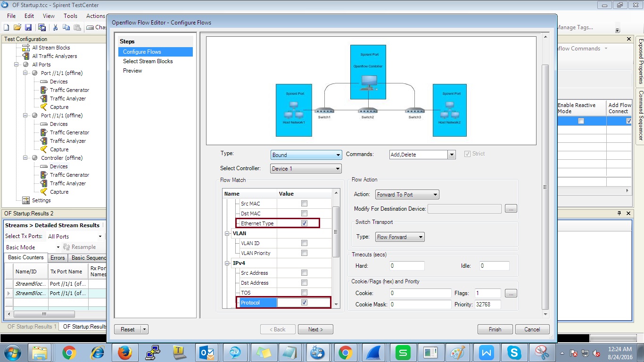Click the Switch3 icon in the diagram
The image size is (644, 362).
[x=414, y=111]
